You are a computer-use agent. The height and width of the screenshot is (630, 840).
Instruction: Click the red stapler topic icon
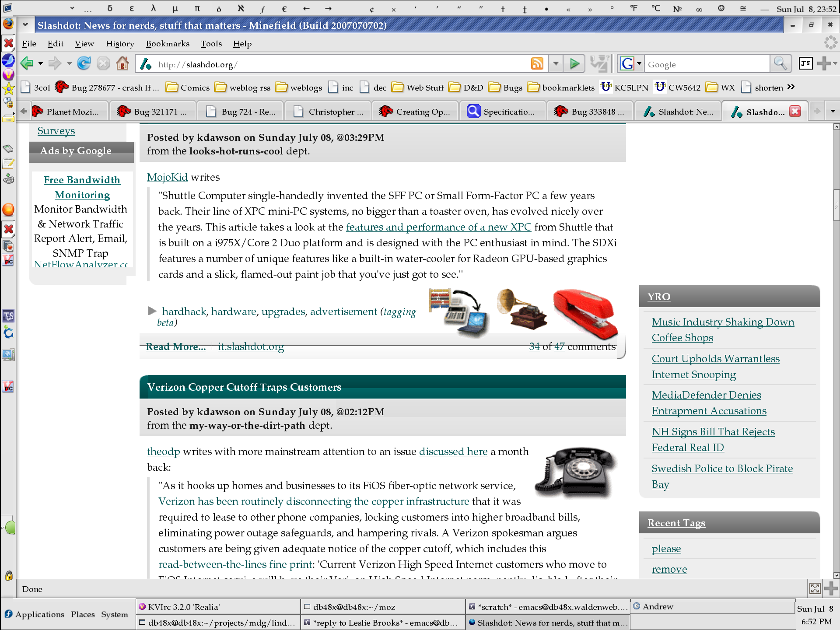(585, 313)
